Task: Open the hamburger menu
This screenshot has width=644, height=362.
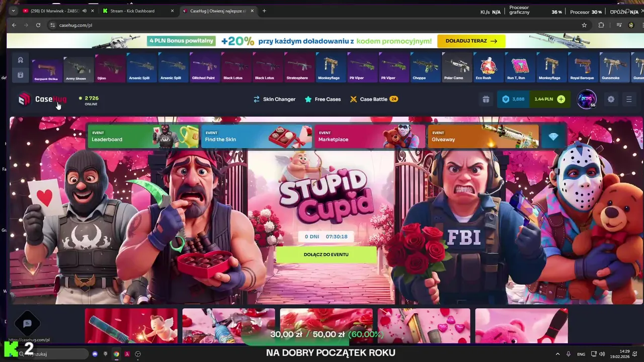Action: tap(629, 100)
